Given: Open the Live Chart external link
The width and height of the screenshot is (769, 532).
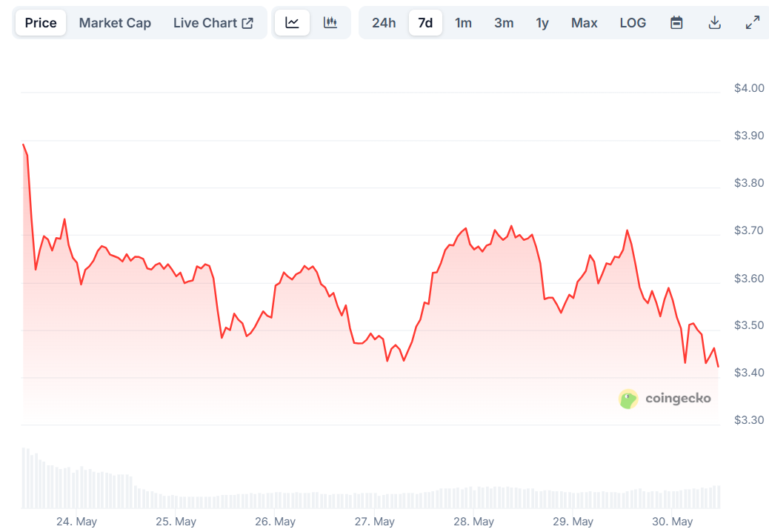Looking at the screenshot, I should [x=213, y=22].
